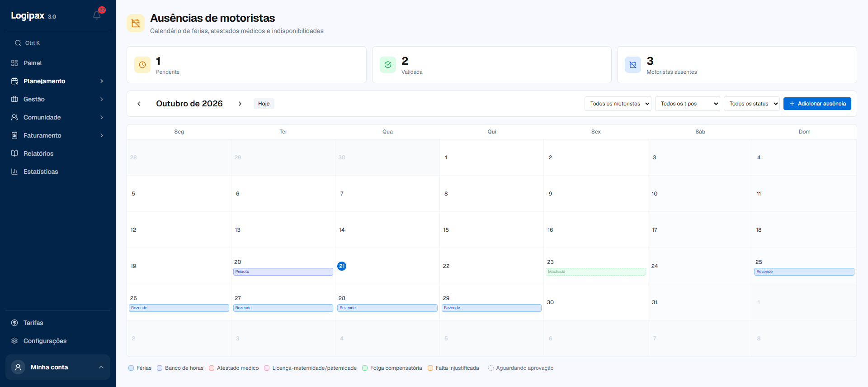Expand the Faturamento submenu chevron
Image resolution: width=868 pixels, height=387 pixels.
(102, 135)
